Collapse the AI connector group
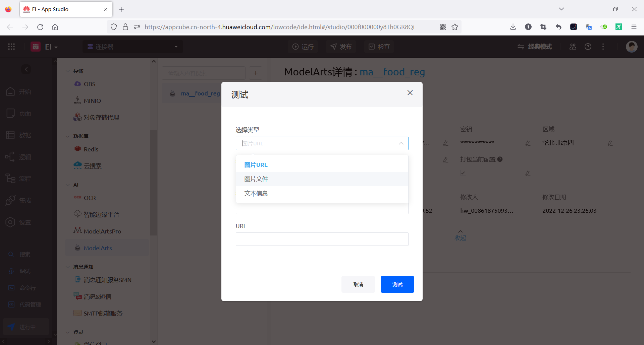Image resolution: width=644 pixels, height=345 pixels. [67, 185]
